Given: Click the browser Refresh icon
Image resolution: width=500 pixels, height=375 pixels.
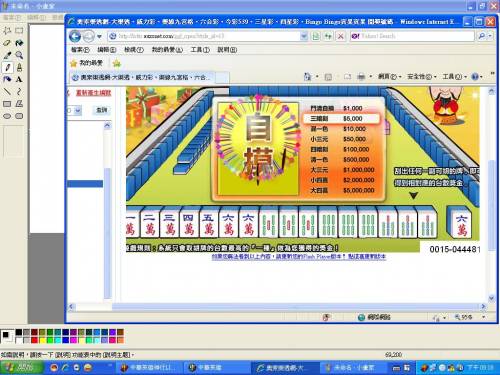Looking at the screenshot, I should point(328,36).
